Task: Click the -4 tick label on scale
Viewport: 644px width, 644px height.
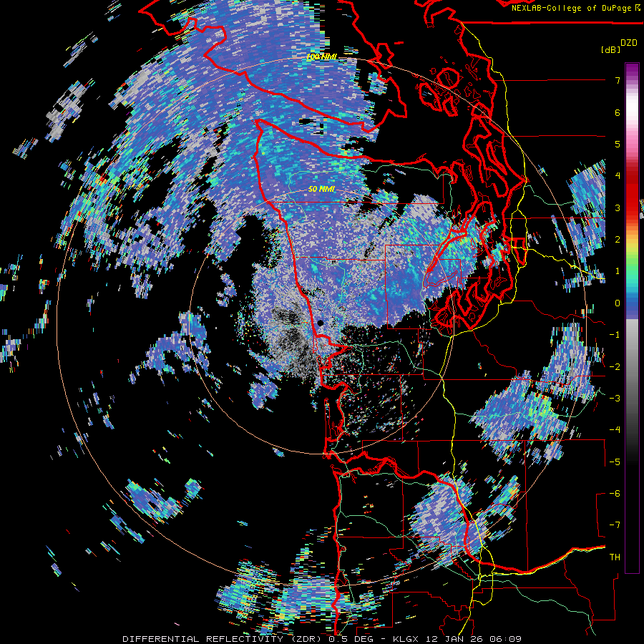Action: tap(615, 430)
